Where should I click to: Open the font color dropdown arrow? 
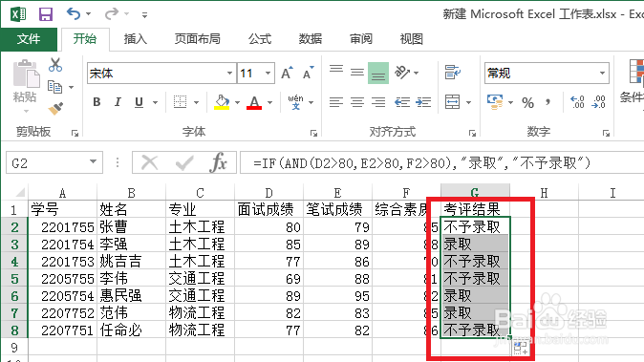(x=269, y=102)
